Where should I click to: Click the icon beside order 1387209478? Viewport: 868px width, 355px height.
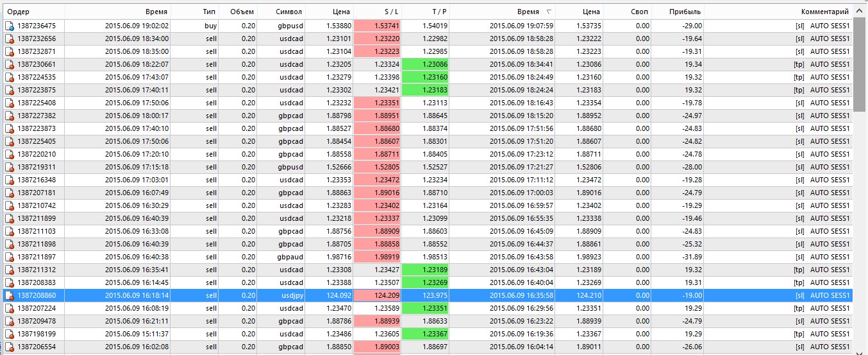10,322
